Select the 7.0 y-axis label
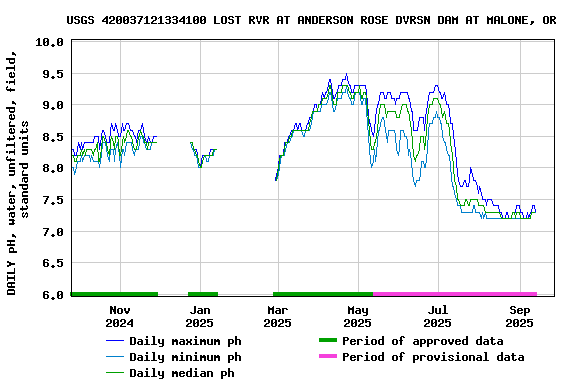Screen dimensions: 576x384 (53, 232)
